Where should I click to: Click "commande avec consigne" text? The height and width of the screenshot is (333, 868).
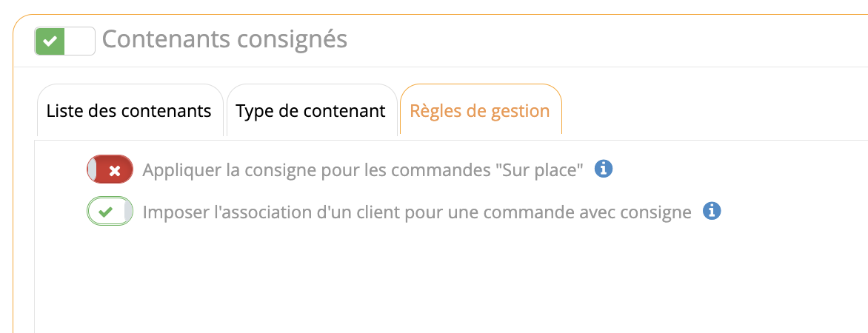[610, 212]
